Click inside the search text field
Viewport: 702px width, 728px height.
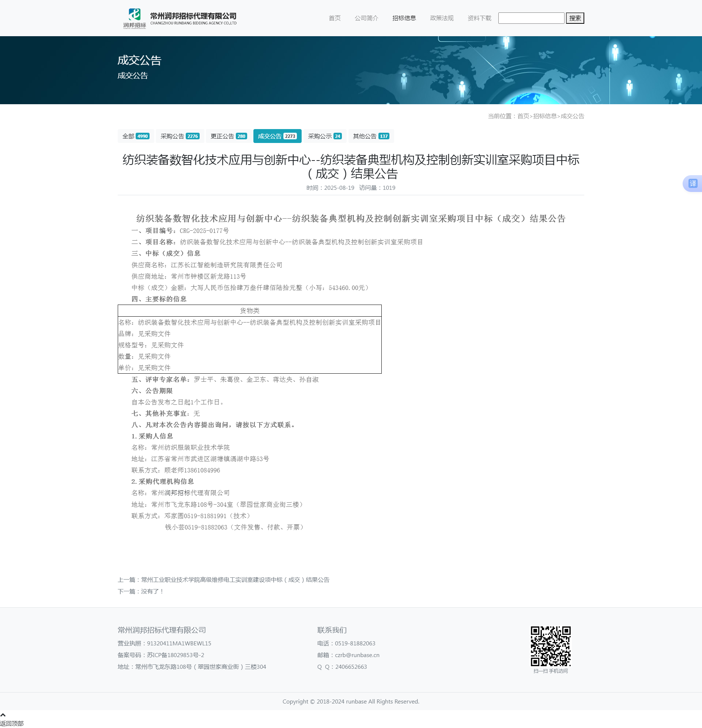[x=531, y=18]
